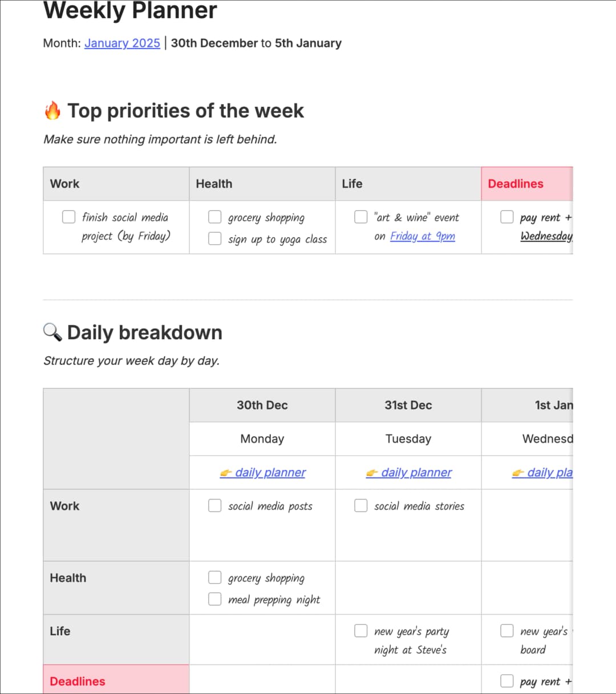Viewport: 616px width, 694px height.
Task: Check the social media posts task
Action: click(x=215, y=505)
